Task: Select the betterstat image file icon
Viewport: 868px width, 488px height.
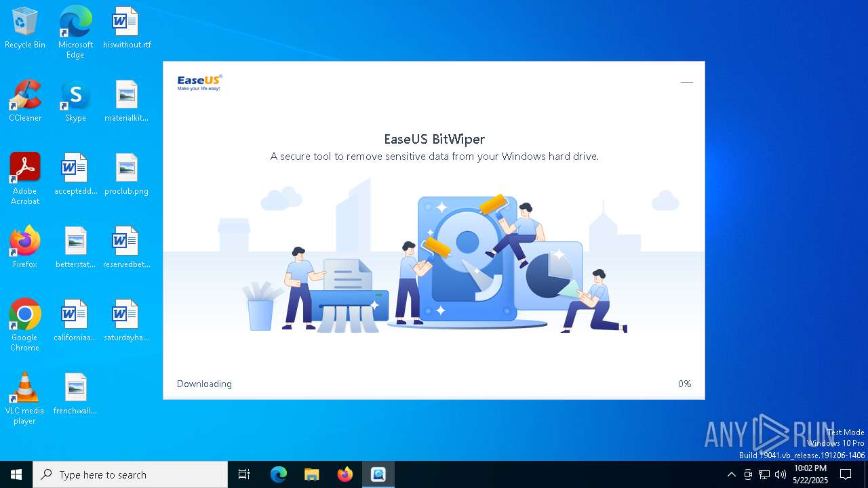Action: [75, 247]
